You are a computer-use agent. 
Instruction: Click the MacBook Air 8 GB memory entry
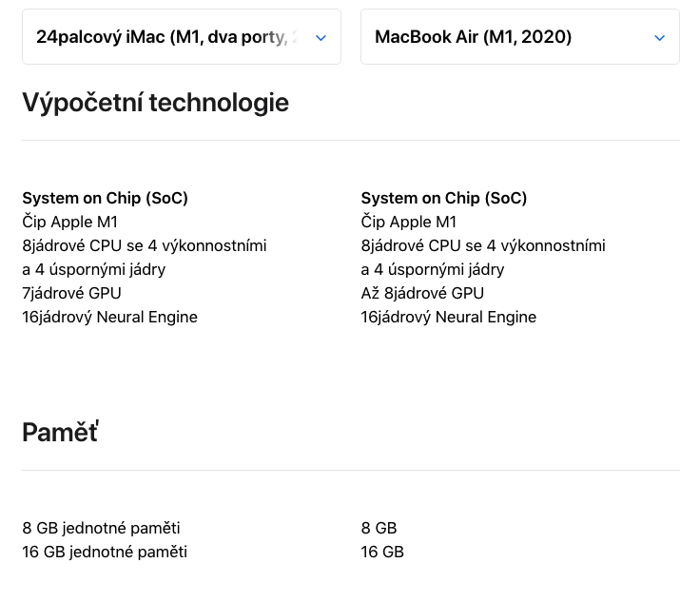coord(379,528)
